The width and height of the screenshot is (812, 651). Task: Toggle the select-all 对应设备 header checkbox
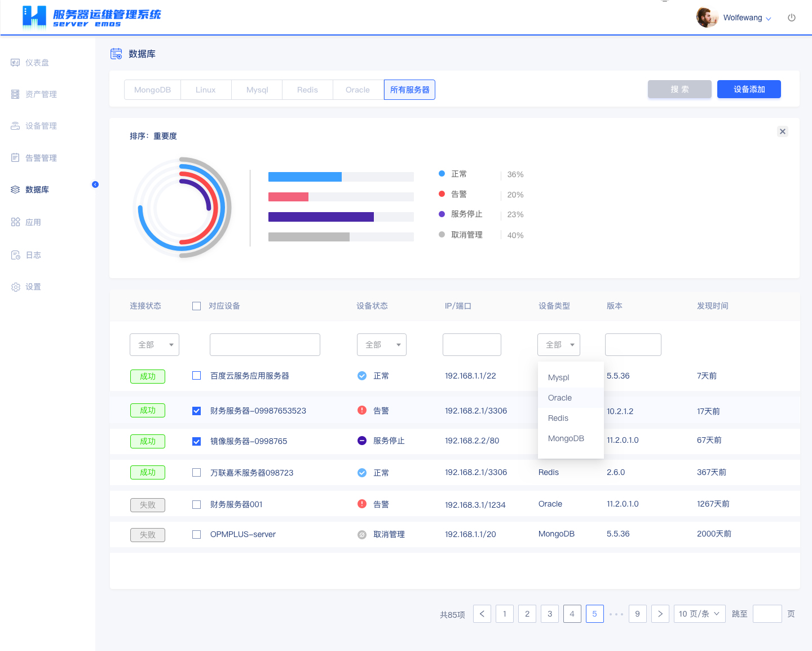point(196,306)
